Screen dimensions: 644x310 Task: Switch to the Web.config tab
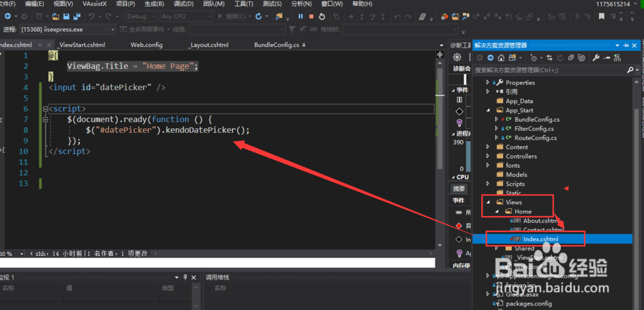(147, 45)
